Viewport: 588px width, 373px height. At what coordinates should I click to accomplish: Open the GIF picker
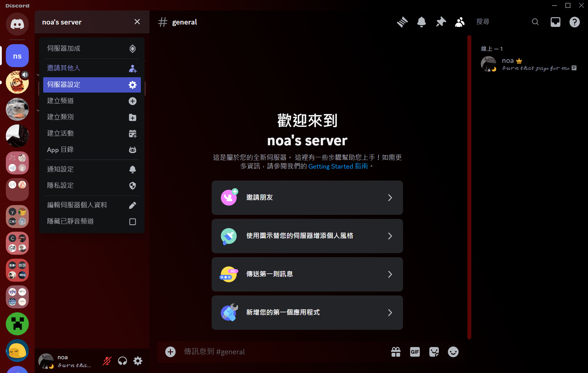415,352
